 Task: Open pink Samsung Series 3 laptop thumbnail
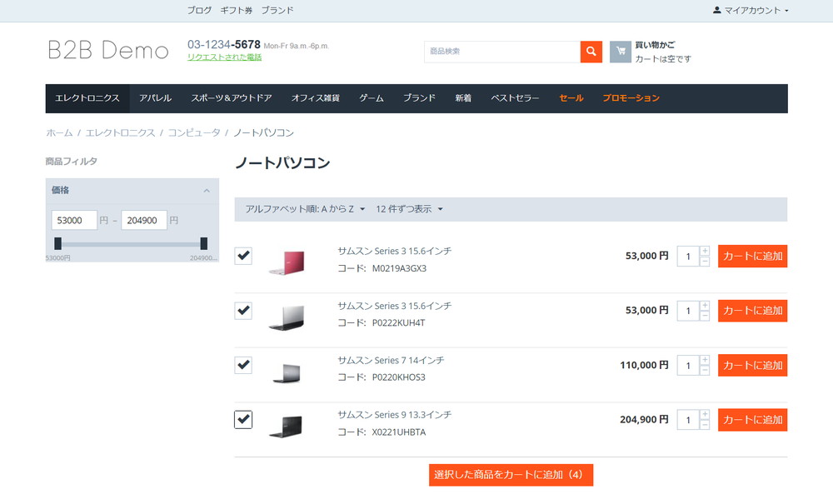pos(287,263)
